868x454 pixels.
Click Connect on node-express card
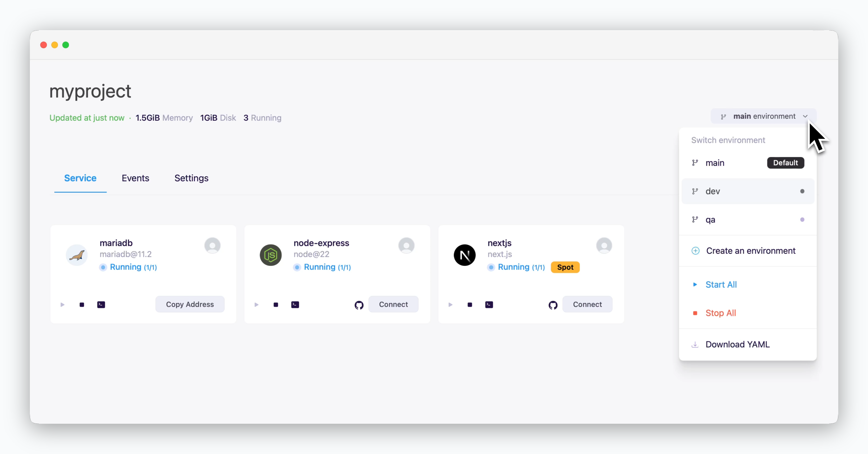coord(393,304)
